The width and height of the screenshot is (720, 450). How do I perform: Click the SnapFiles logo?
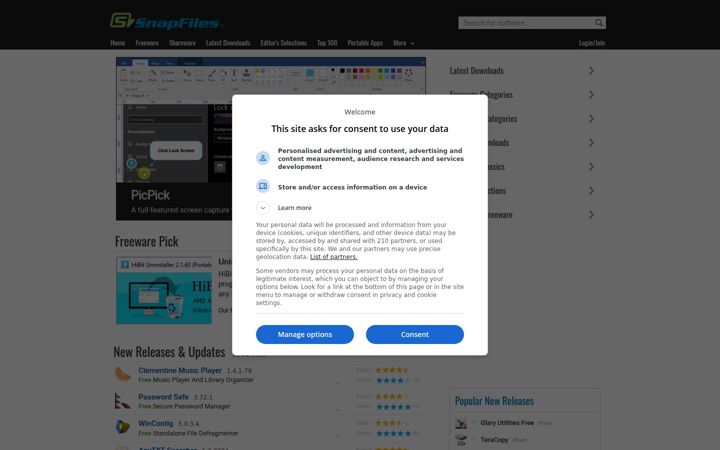(167, 21)
